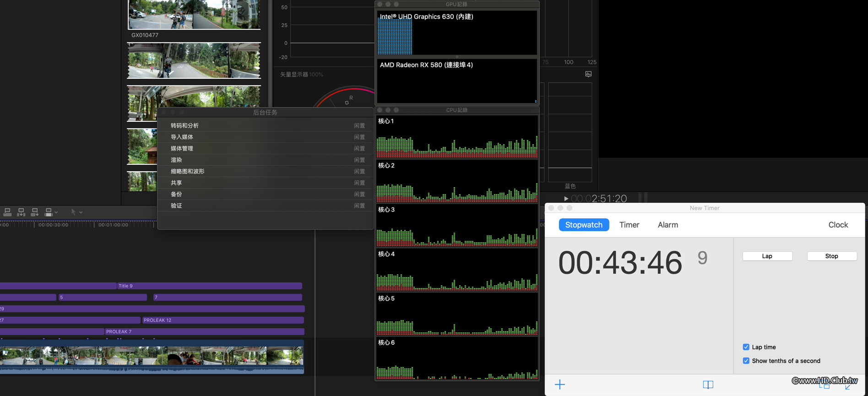Click the 矢量显示器 scope label
Screen dimensions: 868x396
click(x=294, y=75)
